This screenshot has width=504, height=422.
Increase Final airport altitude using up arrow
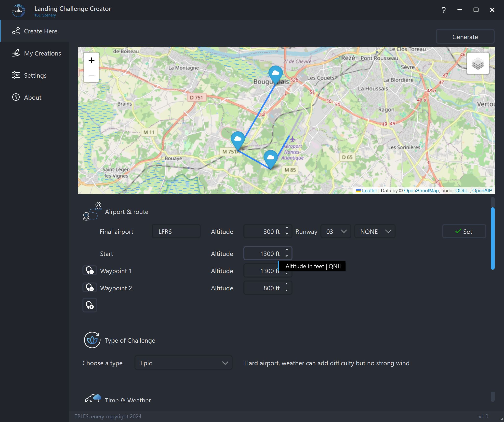[x=287, y=227]
